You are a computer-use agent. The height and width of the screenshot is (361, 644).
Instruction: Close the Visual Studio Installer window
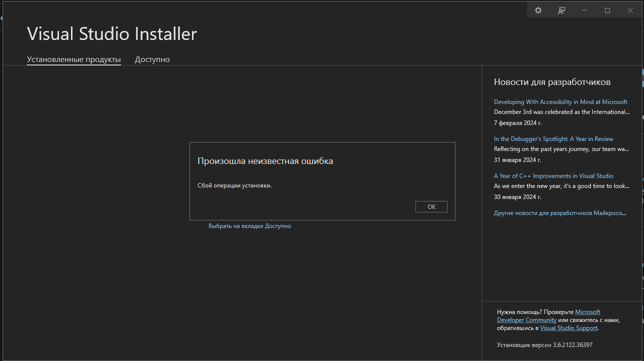630,10
